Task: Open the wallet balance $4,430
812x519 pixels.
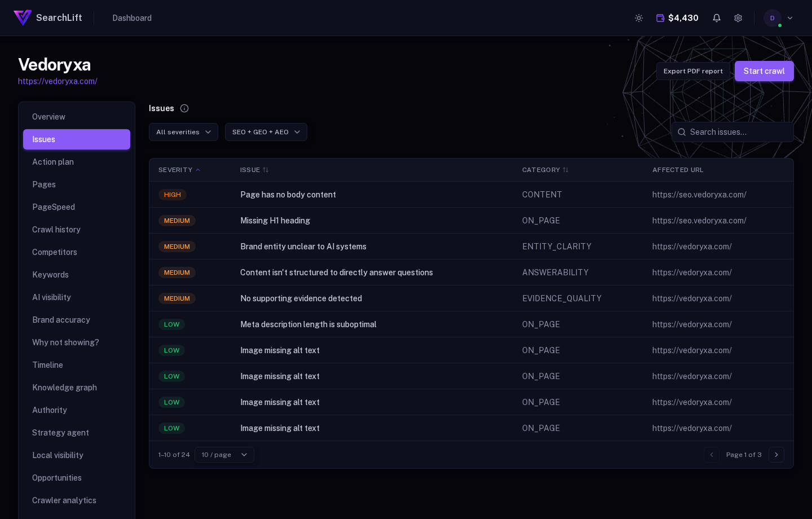Action: coord(677,18)
